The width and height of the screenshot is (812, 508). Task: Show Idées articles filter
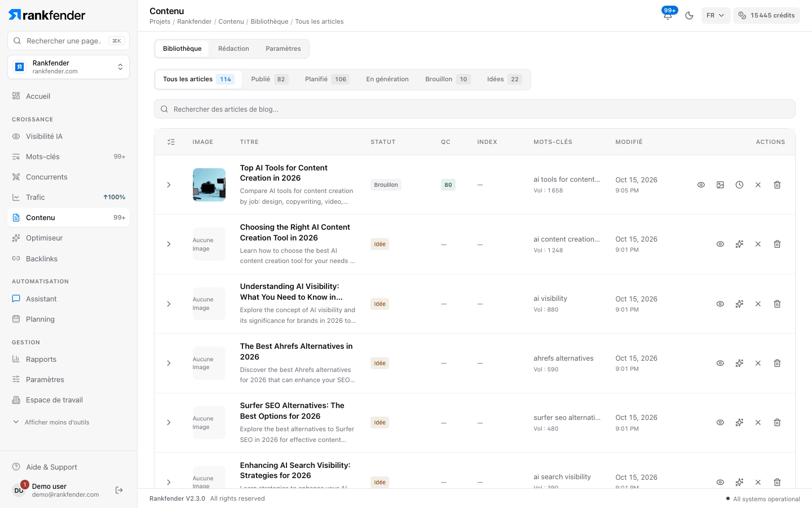[x=505, y=79]
